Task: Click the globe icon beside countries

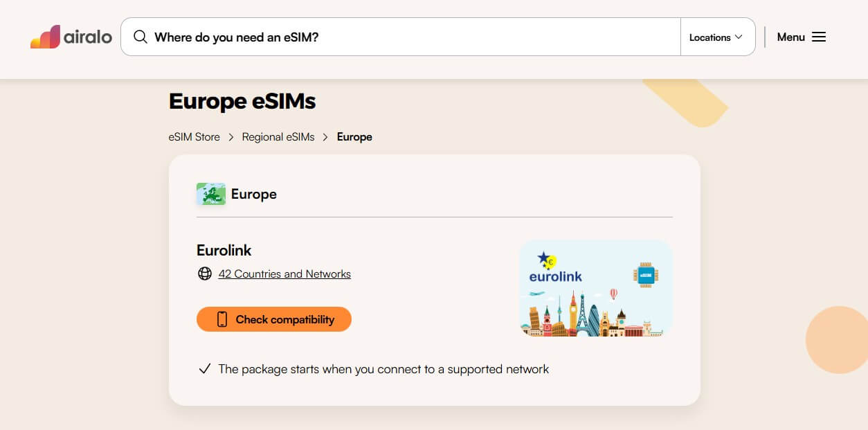Action: pos(205,274)
